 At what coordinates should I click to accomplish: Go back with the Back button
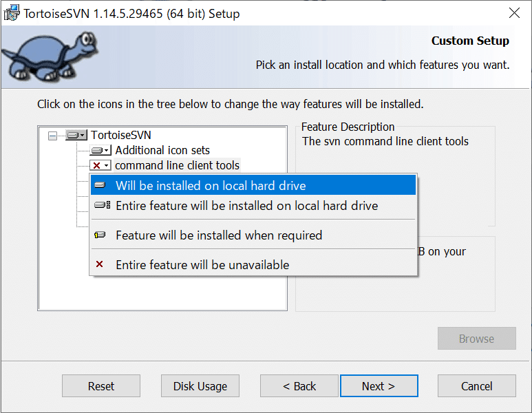pyautogui.click(x=299, y=386)
